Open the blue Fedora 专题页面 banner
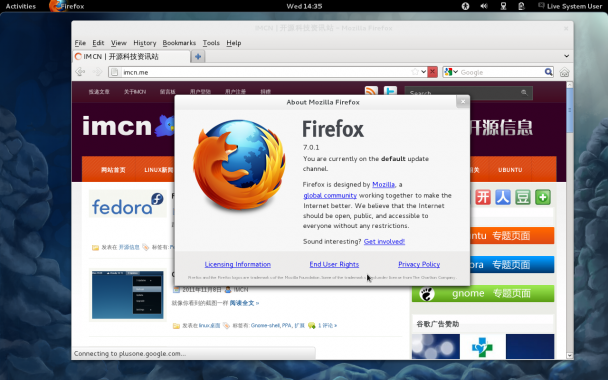This screenshot has height=380, width=608. [512, 265]
